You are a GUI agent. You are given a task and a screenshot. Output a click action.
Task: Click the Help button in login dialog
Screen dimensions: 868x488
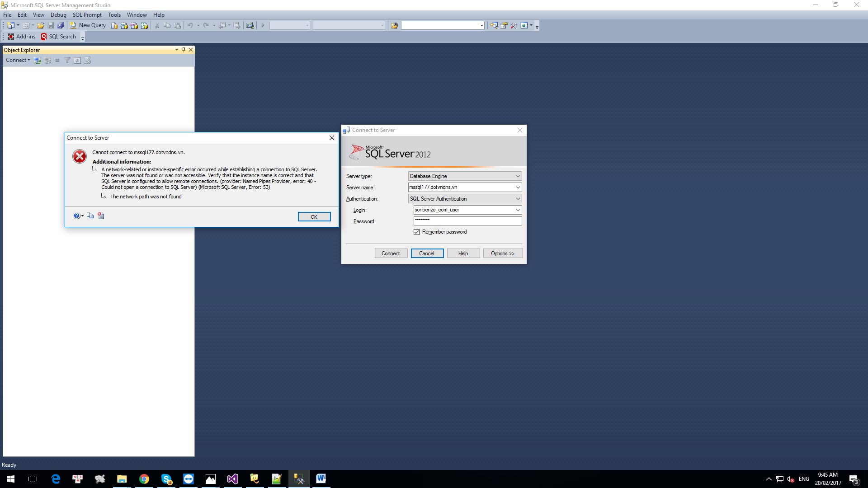pyautogui.click(x=463, y=253)
